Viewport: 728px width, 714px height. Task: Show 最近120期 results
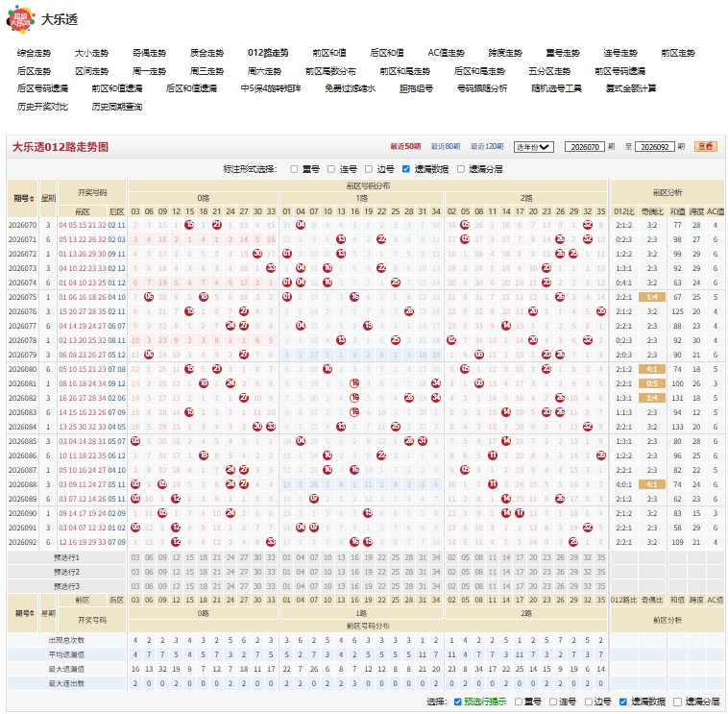[487, 147]
